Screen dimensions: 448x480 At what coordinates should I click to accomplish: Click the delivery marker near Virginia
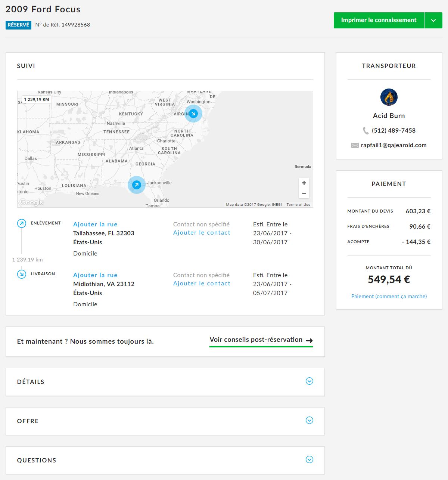coord(193,114)
